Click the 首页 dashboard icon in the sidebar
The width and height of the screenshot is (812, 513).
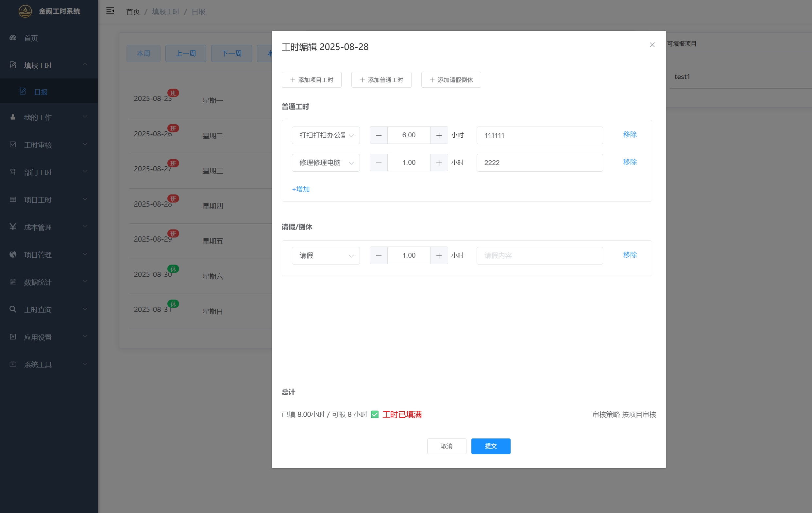pos(13,38)
